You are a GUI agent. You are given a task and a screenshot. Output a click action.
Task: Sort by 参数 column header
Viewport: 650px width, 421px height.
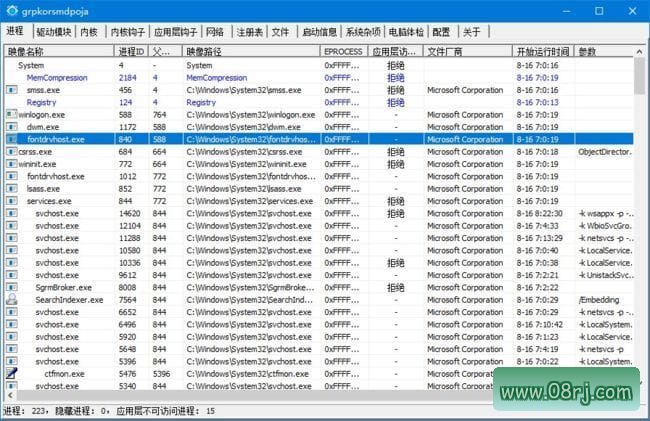click(604, 51)
